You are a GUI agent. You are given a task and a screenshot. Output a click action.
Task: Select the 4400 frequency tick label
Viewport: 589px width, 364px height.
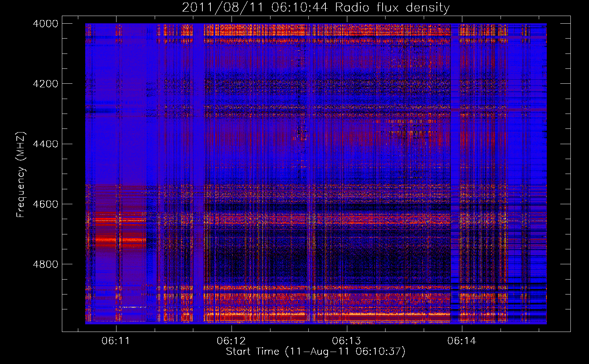pos(46,144)
